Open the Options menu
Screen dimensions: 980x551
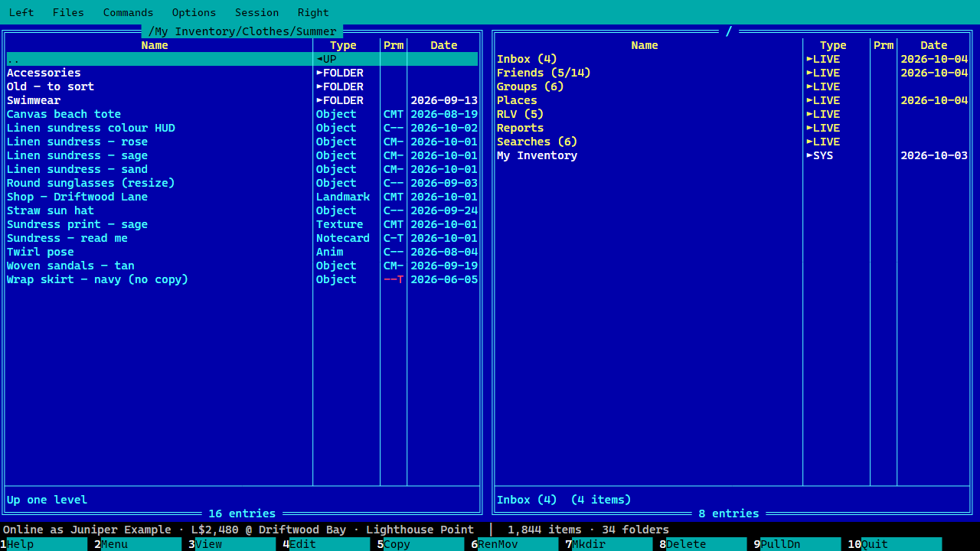click(x=194, y=12)
